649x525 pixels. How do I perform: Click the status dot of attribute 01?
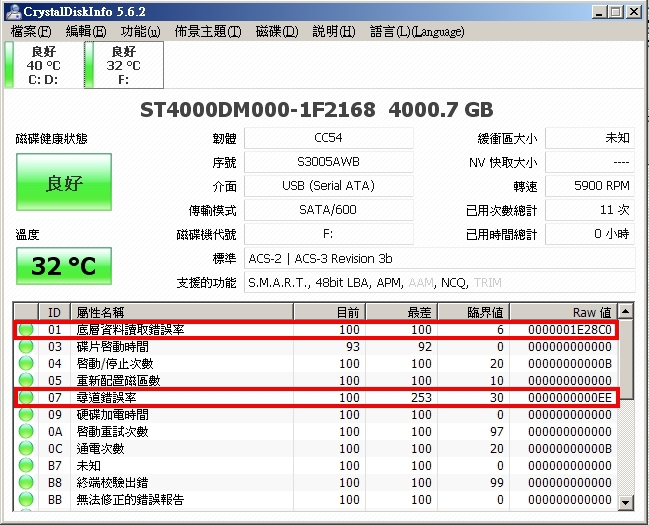point(26,330)
